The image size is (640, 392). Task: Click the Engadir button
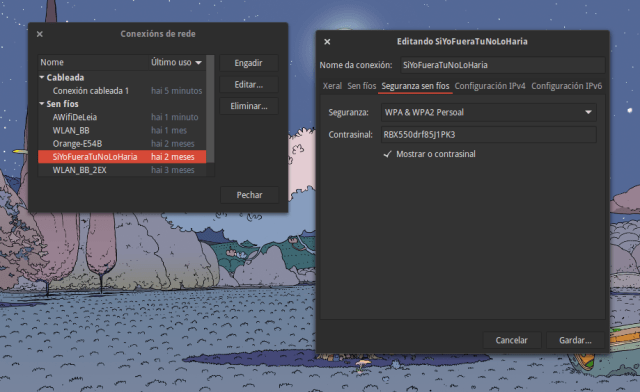[x=249, y=63]
